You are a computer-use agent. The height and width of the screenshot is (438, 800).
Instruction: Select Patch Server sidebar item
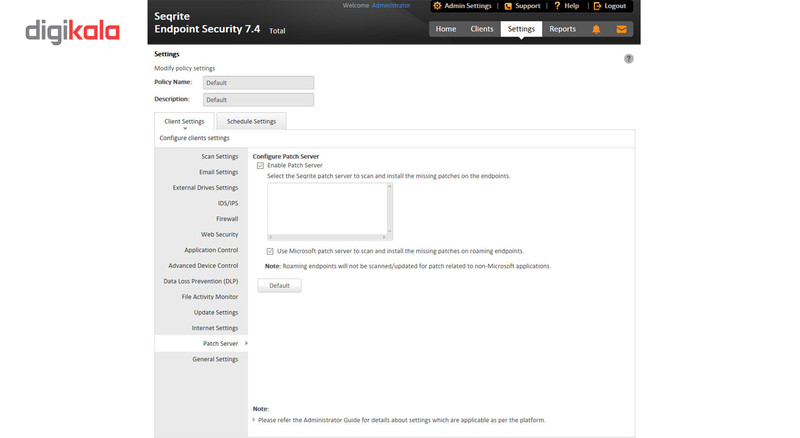(201, 344)
